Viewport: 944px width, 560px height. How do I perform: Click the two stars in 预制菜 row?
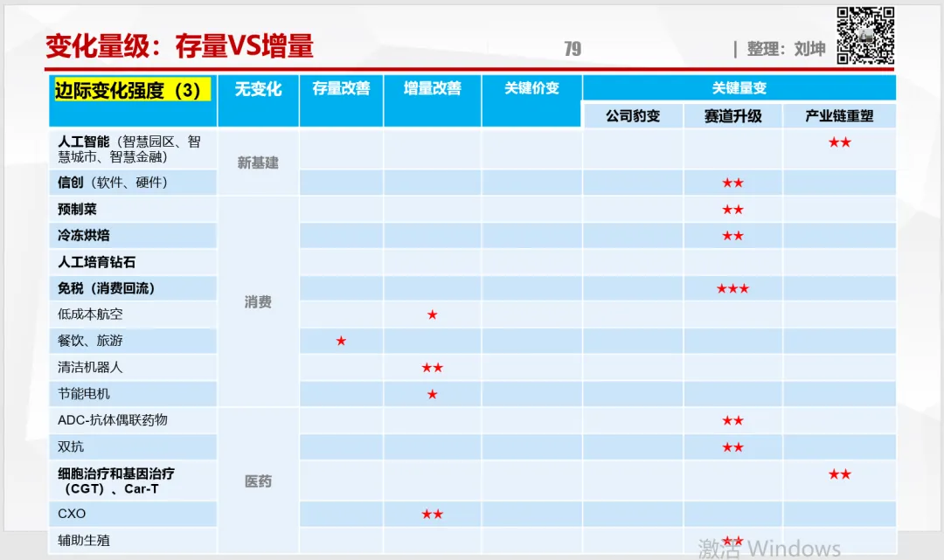pos(732,210)
